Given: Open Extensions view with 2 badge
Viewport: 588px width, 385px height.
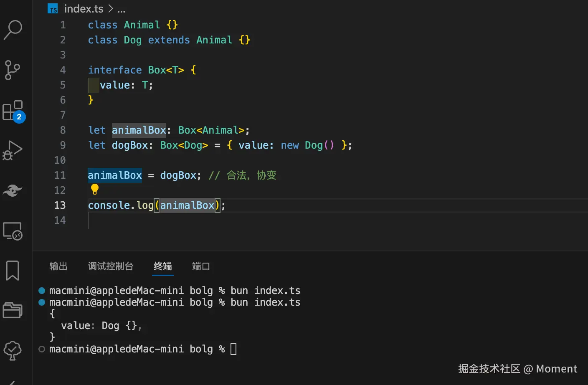Looking at the screenshot, I should pos(13,111).
